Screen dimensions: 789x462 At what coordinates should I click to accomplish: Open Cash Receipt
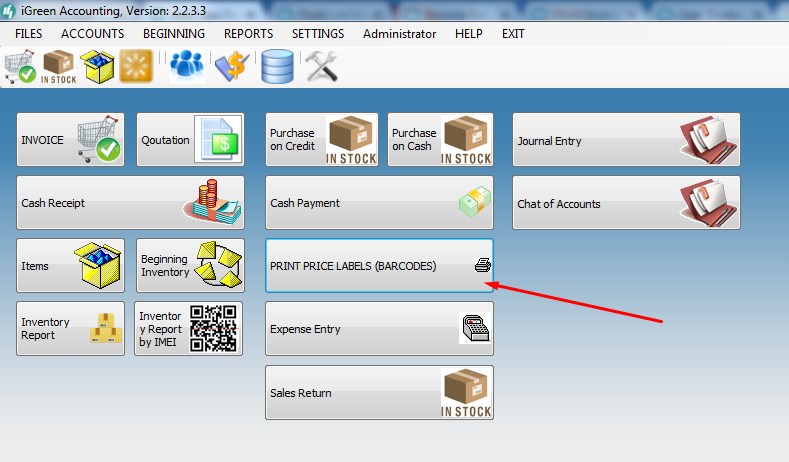coord(130,202)
